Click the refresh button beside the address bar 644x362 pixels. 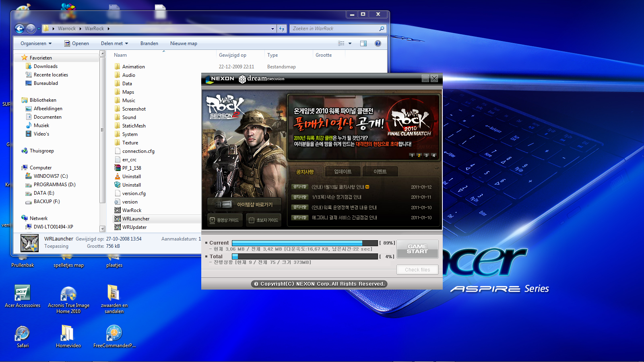coord(282,29)
